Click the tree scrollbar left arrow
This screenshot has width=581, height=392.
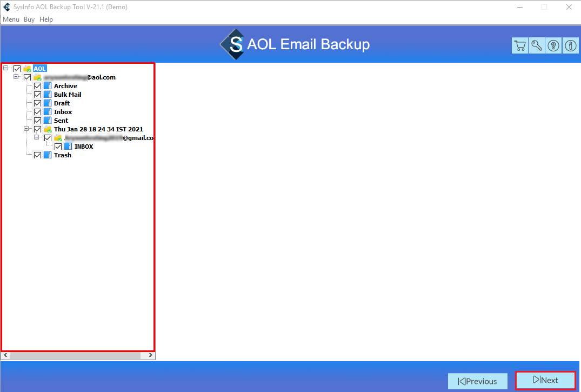(5, 355)
